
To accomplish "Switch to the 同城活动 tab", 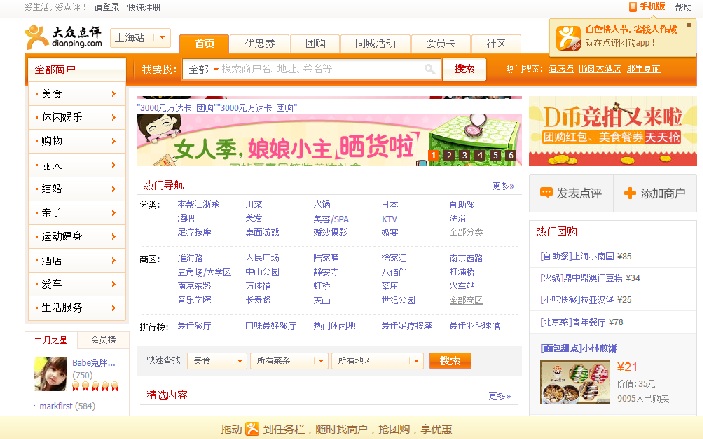I will (375, 43).
